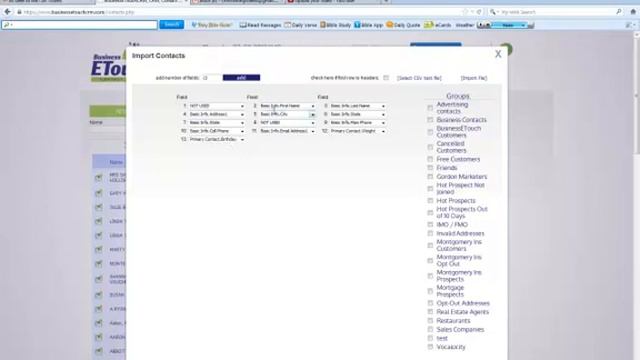This screenshot has width=640, height=360.
Task: Check the Cancelled Customers group
Action: 430,147
